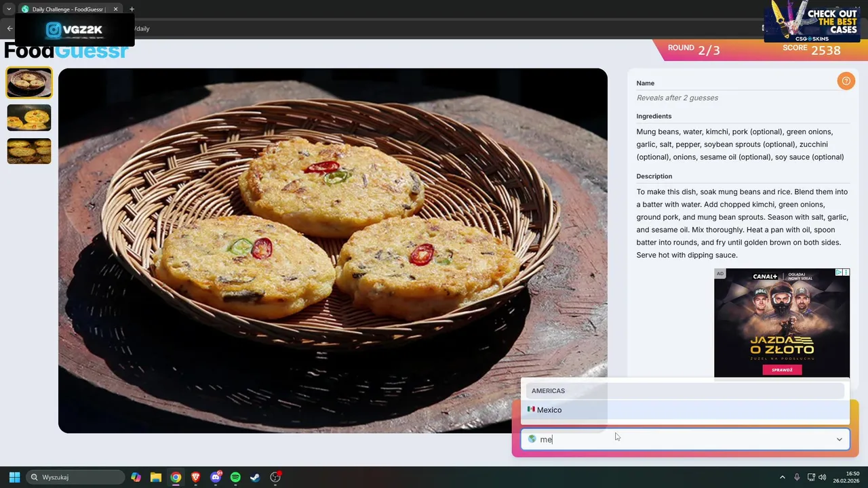This screenshot has width=868, height=488.
Task: Click the microphone tray icon
Action: tap(797, 477)
